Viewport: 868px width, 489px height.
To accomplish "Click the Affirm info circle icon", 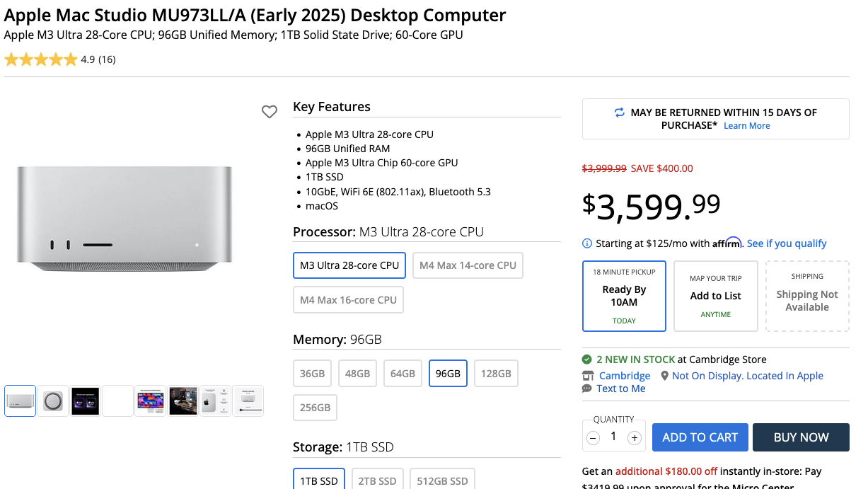I will click(587, 243).
